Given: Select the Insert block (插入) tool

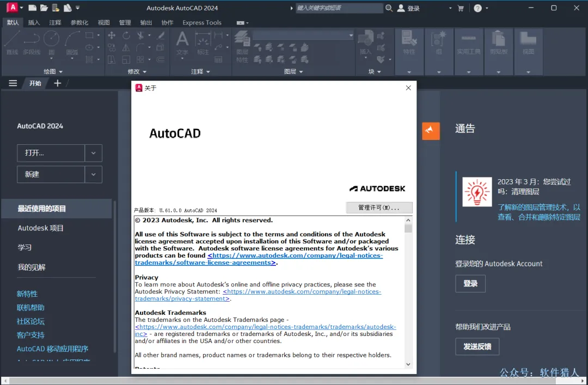Looking at the screenshot, I should pos(365,43).
